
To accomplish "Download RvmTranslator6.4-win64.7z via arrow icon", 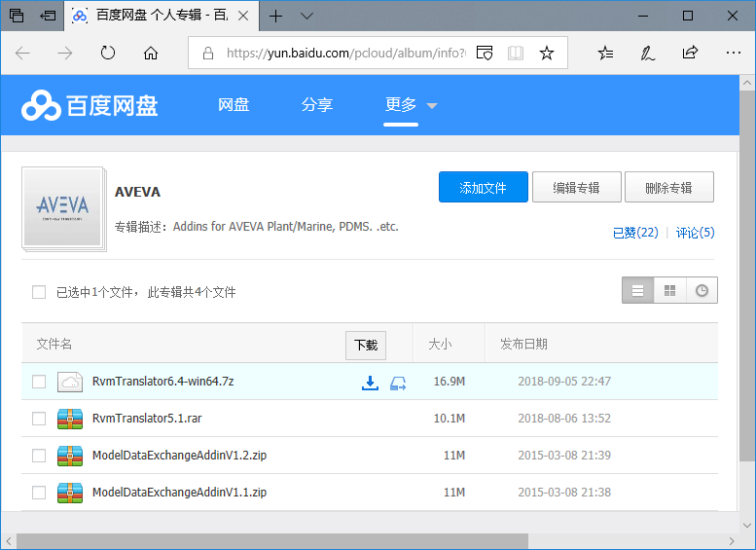I will point(370,384).
